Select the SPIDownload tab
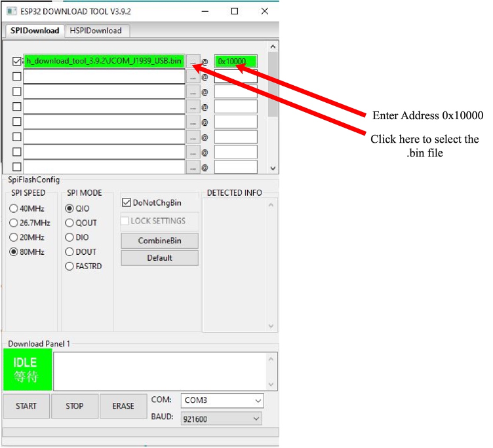The width and height of the screenshot is (493, 448). (x=35, y=31)
